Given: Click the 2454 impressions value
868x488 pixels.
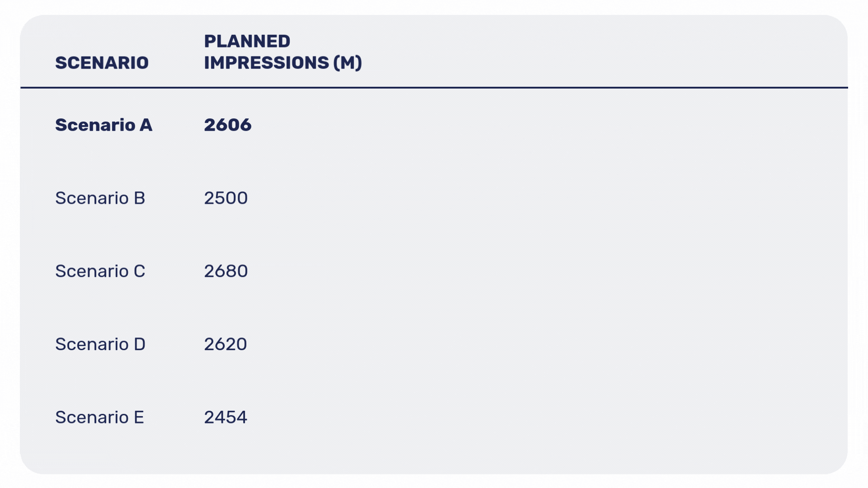Looking at the screenshot, I should coord(225,418).
